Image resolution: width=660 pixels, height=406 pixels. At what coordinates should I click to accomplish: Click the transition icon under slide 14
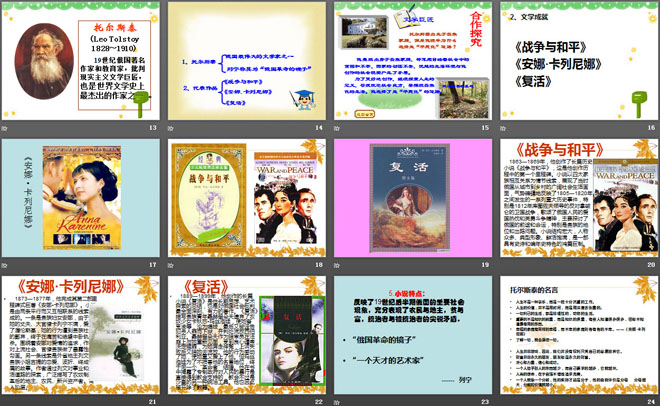(170, 128)
